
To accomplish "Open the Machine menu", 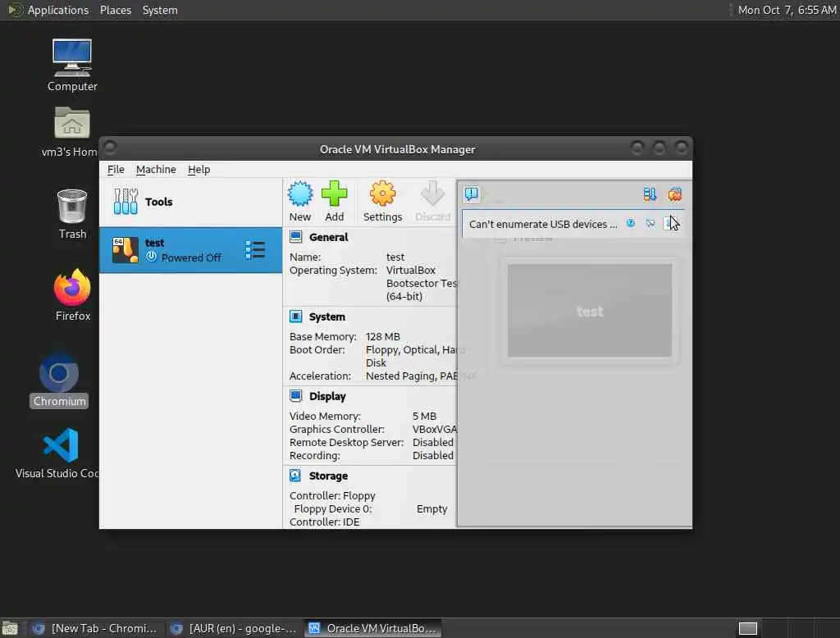I will click(x=156, y=169).
